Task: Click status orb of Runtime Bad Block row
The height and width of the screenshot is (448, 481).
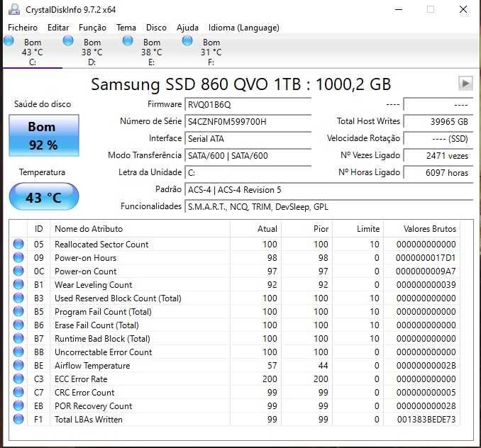Action: coord(18,338)
